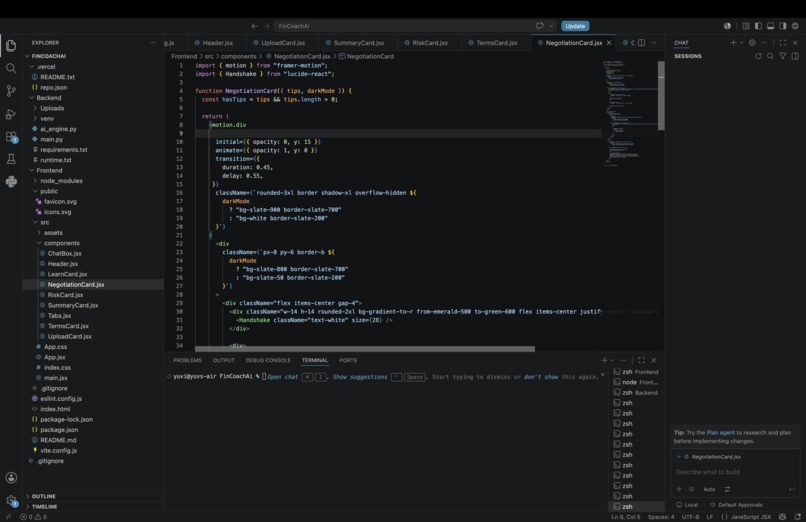Click the Describe what to build chat input

click(x=735, y=472)
